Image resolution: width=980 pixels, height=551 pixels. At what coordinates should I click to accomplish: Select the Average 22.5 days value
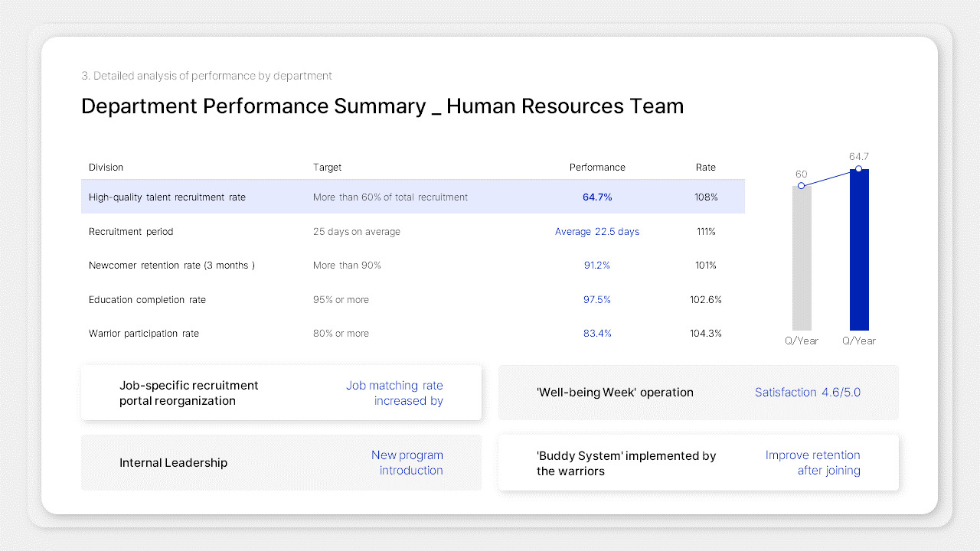pyautogui.click(x=597, y=231)
